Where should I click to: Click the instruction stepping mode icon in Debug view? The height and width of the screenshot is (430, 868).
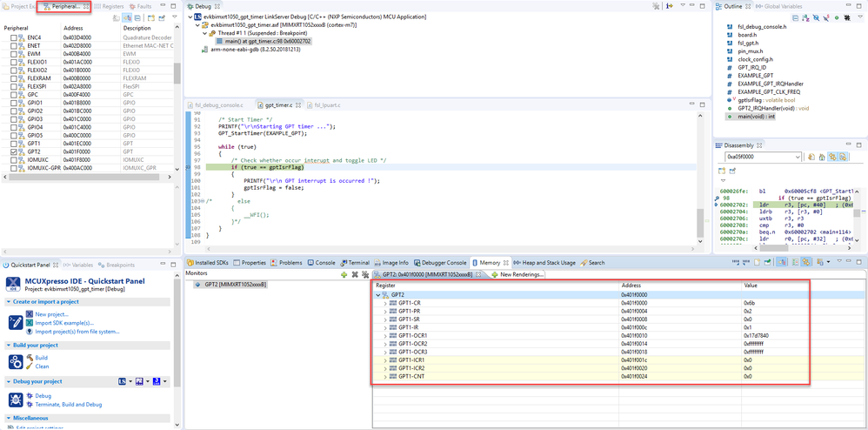coord(670,5)
